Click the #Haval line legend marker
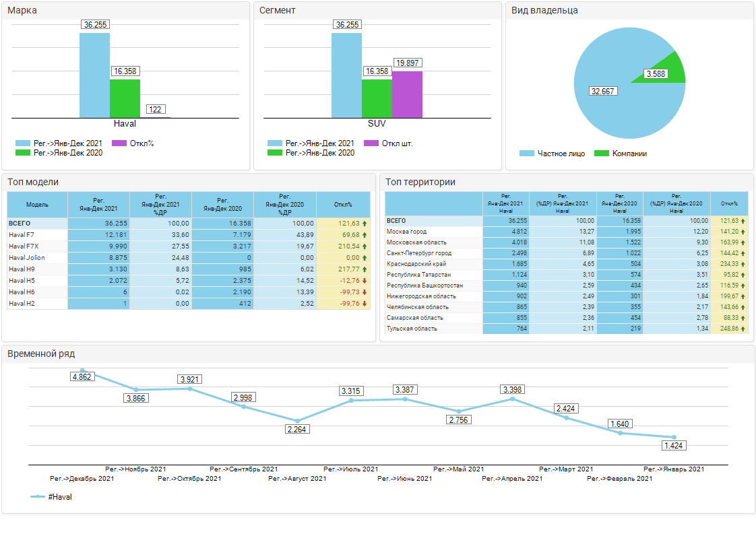Image resolution: width=756 pixels, height=534 pixels. [x=38, y=497]
